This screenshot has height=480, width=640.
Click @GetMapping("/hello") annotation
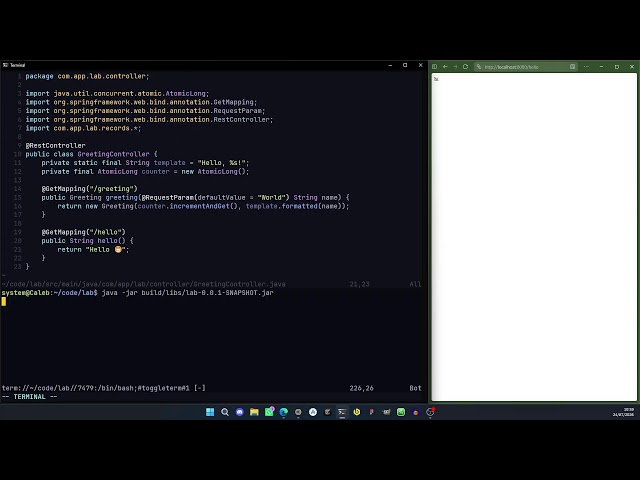click(83, 232)
